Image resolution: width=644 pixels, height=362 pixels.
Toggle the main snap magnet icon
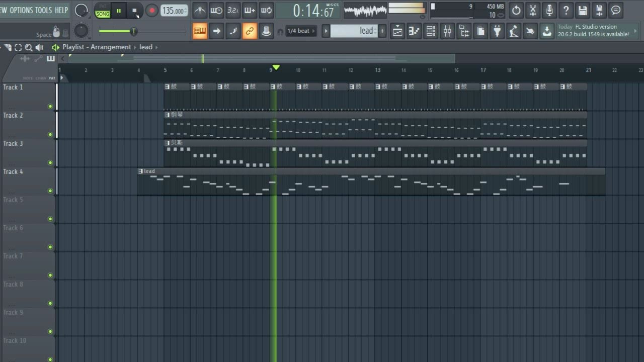[280, 32]
